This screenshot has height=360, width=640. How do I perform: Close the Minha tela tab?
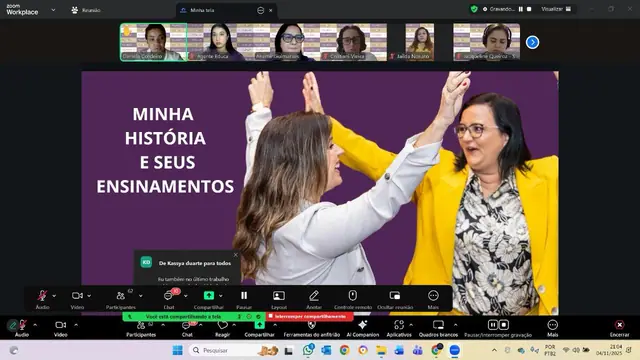click(271, 11)
